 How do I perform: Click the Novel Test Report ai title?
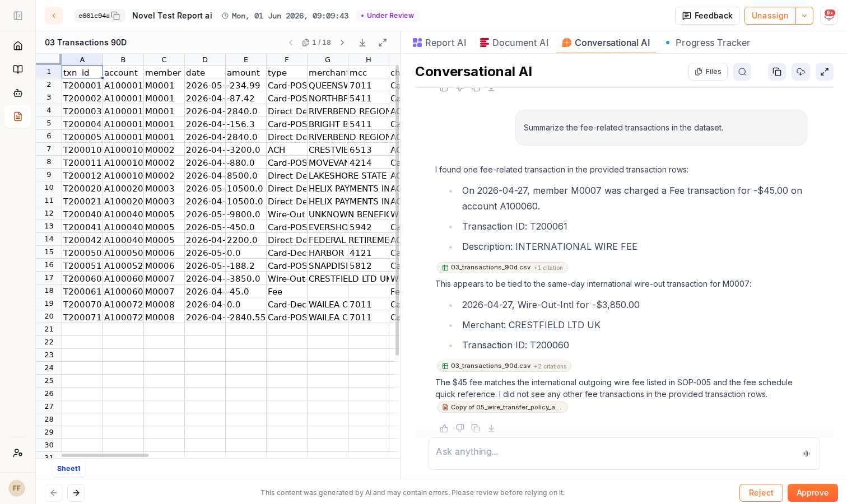tap(172, 16)
